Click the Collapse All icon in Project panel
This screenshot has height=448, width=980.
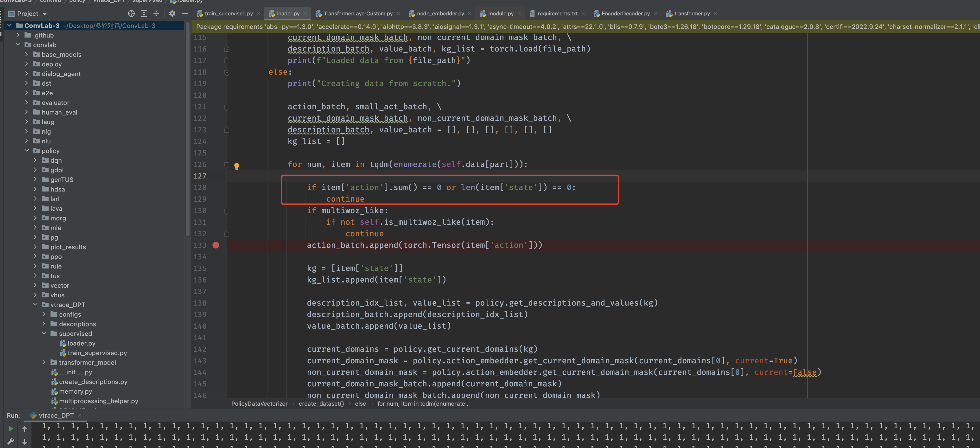[x=156, y=14]
